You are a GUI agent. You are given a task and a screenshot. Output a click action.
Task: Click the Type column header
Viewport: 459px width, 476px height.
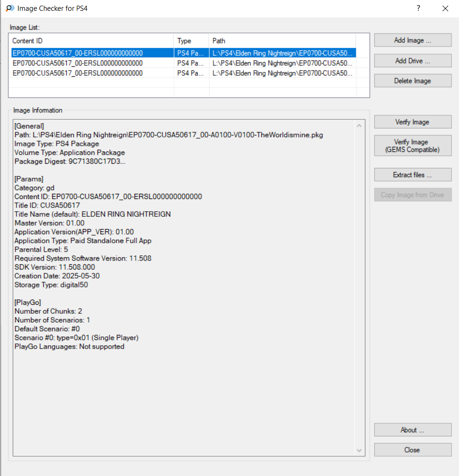point(191,40)
